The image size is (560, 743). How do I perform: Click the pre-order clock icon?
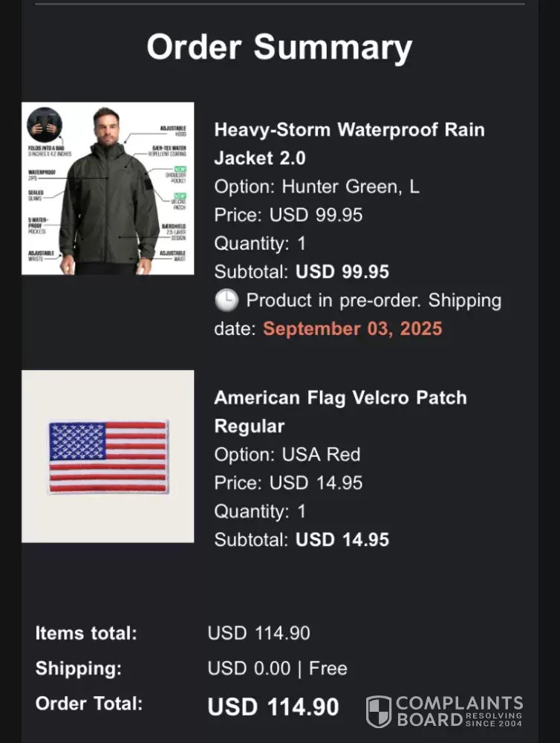[x=227, y=301]
